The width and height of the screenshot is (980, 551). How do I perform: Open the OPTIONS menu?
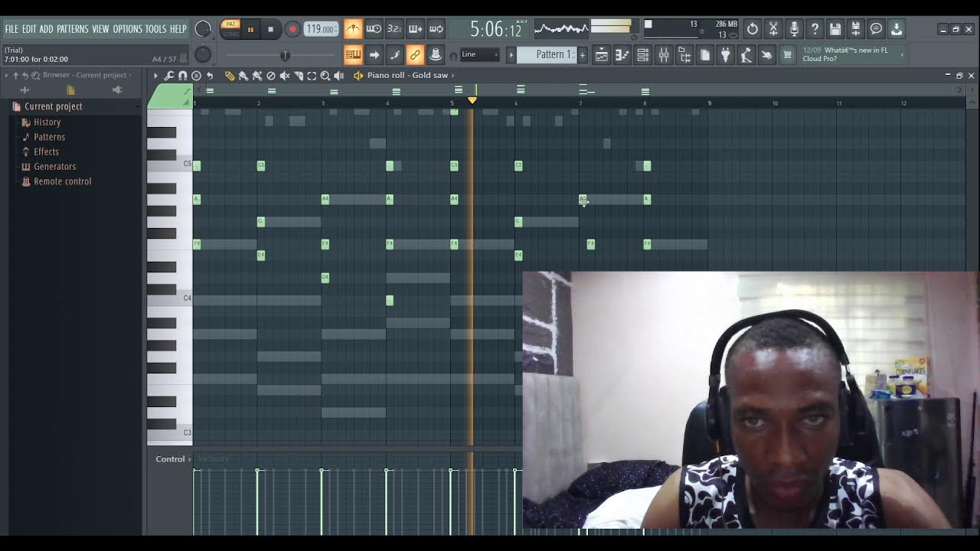click(128, 29)
